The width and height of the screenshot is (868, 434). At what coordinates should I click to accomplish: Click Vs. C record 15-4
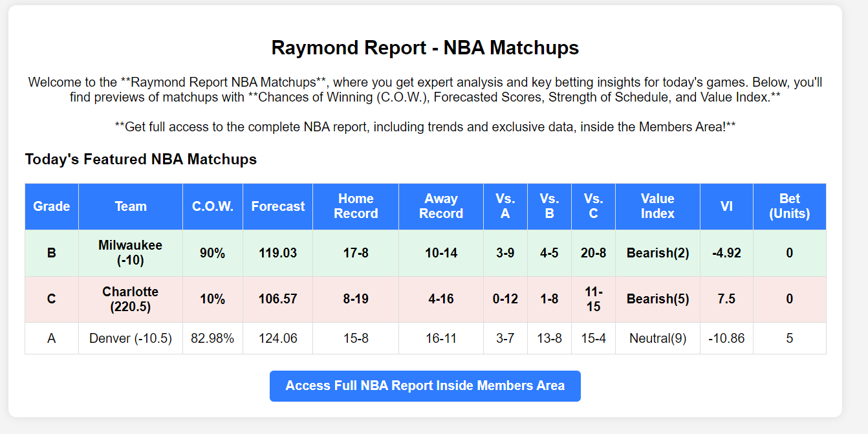(x=593, y=338)
